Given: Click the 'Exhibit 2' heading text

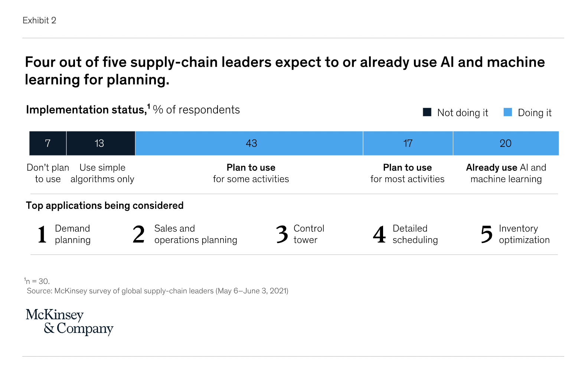Looking at the screenshot, I should (x=39, y=20).
